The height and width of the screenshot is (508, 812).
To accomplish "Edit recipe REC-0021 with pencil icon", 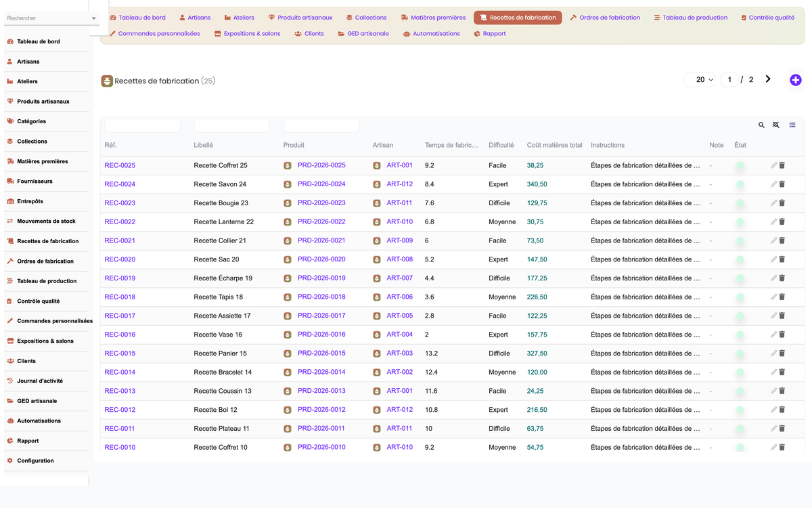I will pos(773,240).
